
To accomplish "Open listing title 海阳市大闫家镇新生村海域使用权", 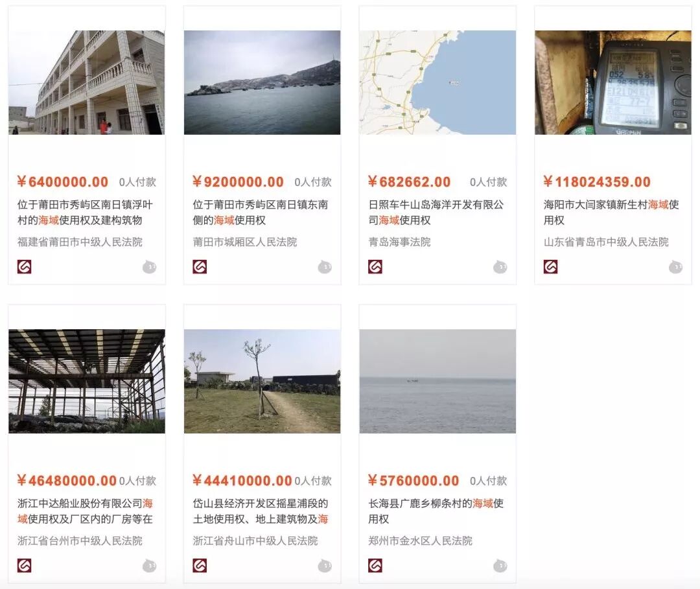I will [x=611, y=213].
